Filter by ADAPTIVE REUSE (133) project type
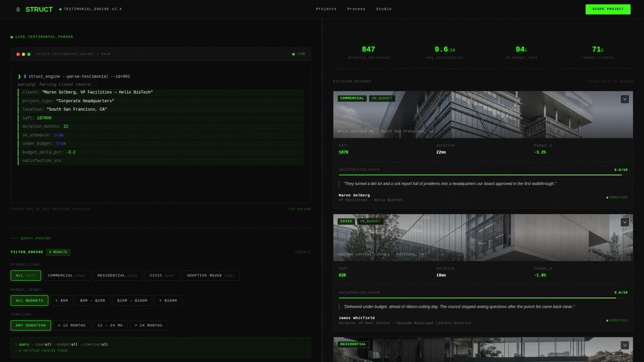The width and height of the screenshot is (644, 362). pos(211,276)
